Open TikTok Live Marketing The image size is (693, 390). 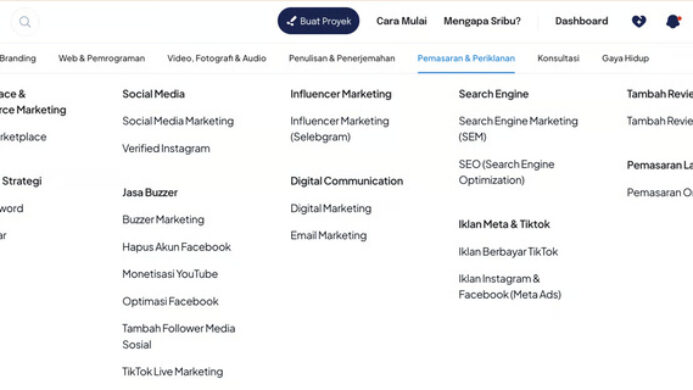tap(172, 371)
